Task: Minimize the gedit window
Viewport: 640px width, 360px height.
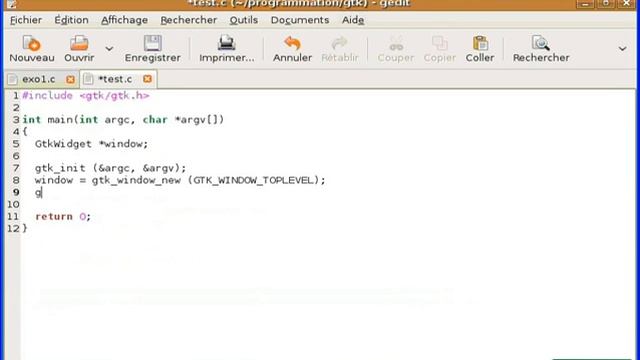Action: [585, 4]
